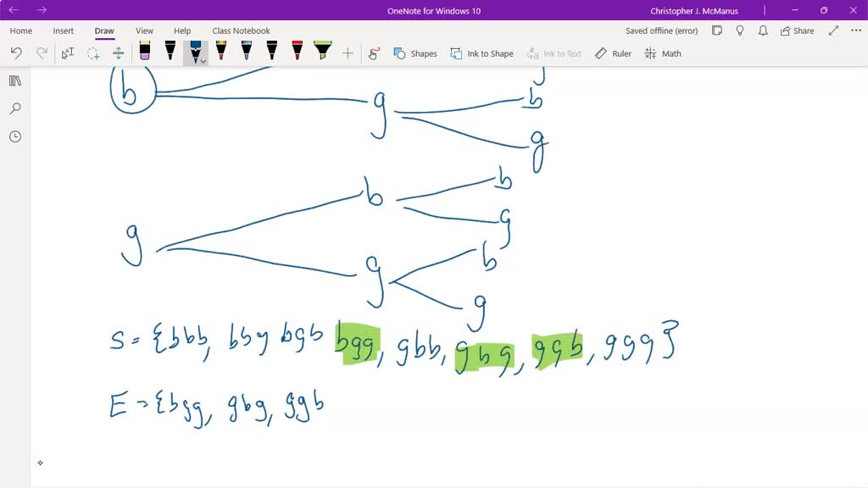Expand the More options ellipsis menu

point(855,30)
